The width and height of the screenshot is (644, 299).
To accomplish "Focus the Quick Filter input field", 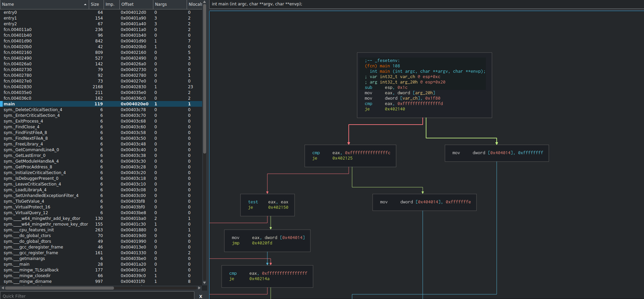I will (x=97, y=296).
